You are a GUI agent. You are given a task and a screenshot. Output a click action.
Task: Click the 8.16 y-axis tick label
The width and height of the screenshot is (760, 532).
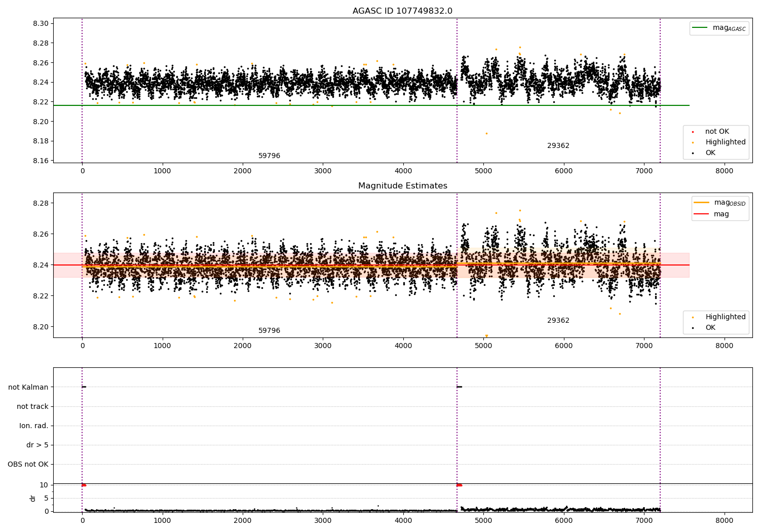(41, 161)
